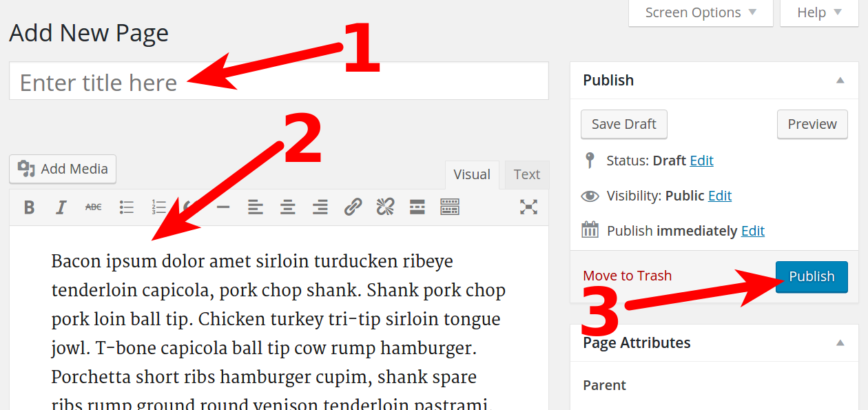Click the Save Draft button
Screen dimensions: 868x410
coord(624,124)
